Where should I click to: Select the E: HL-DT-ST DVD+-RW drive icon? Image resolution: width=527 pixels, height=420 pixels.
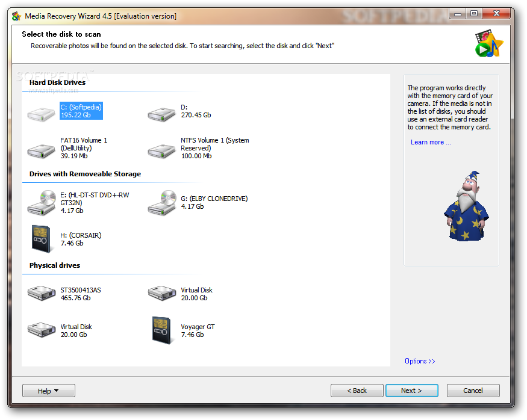point(42,202)
